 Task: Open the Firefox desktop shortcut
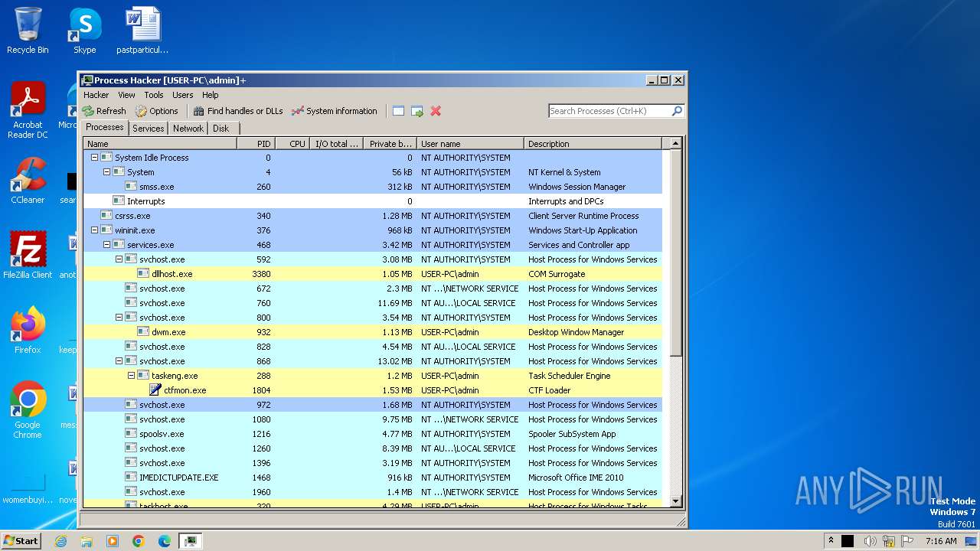(x=28, y=331)
